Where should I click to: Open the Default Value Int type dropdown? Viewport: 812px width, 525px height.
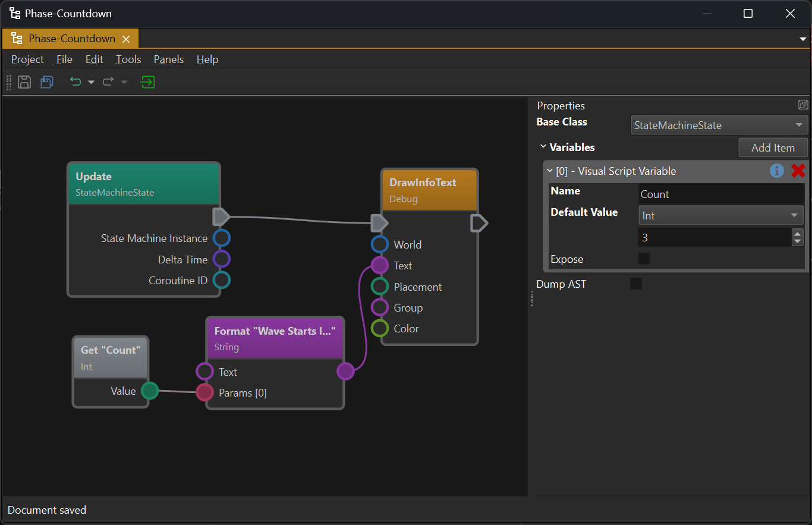pos(721,215)
